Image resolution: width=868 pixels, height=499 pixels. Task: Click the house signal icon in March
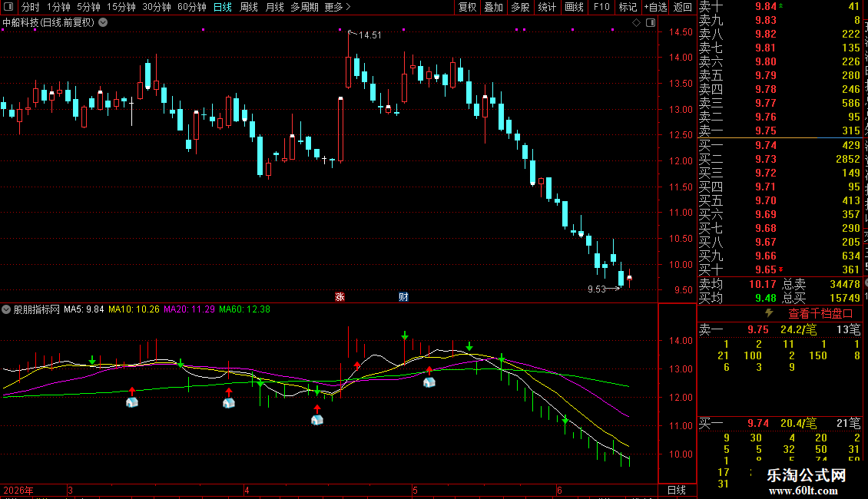tap(132, 402)
